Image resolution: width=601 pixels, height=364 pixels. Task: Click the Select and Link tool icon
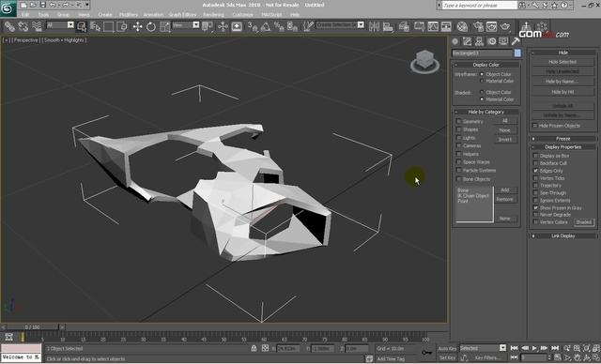pyautogui.click(x=9, y=26)
